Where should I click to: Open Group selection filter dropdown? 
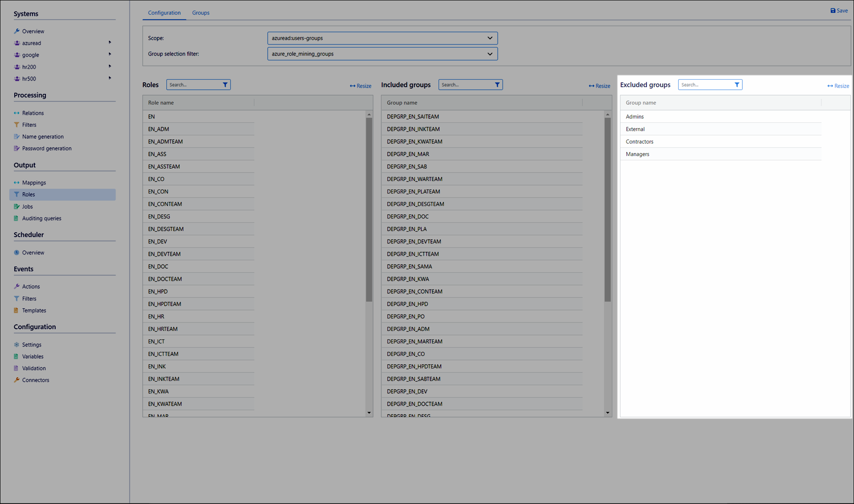[382, 54]
